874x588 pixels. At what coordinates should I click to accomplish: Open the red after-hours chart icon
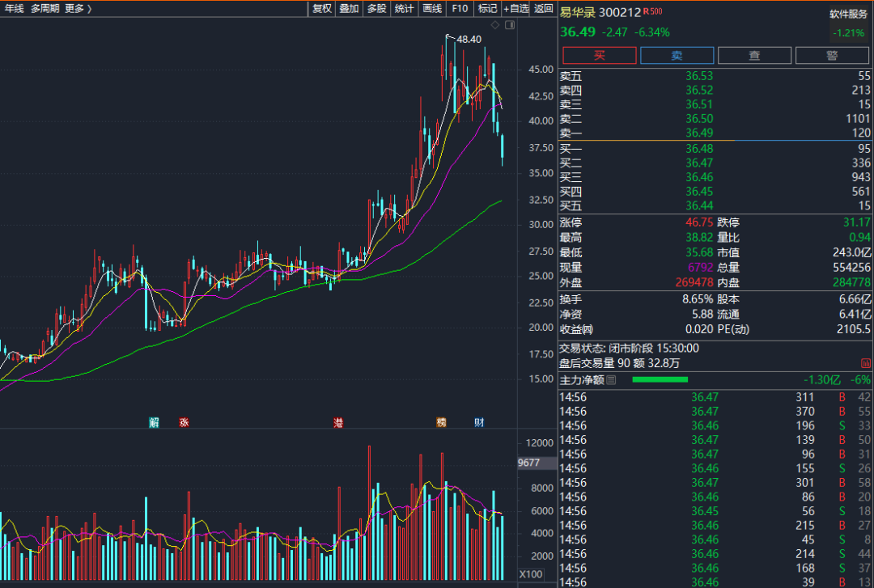[x=866, y=363]
